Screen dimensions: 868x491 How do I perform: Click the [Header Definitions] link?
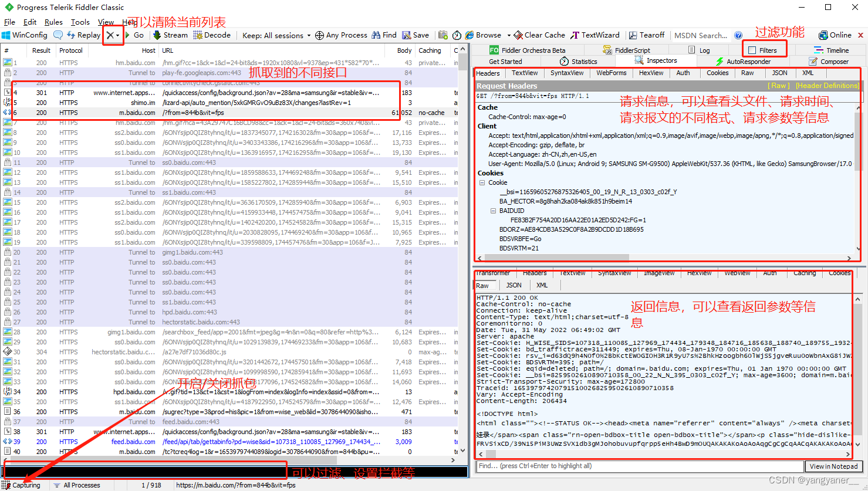pos(827,86)
